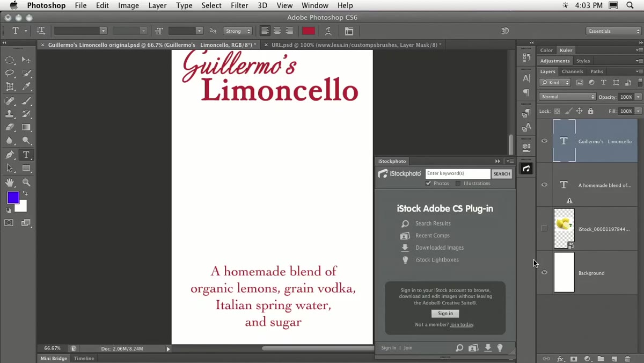
Task: Open the History panel icon
Action: point(526,58)
